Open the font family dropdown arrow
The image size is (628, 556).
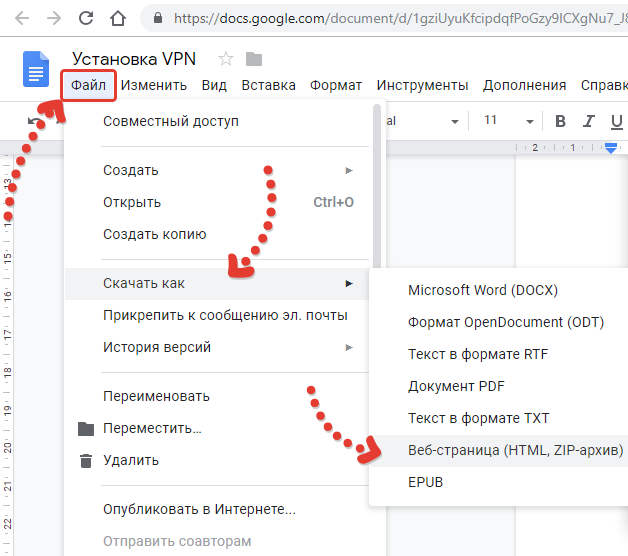pos(455,121)
